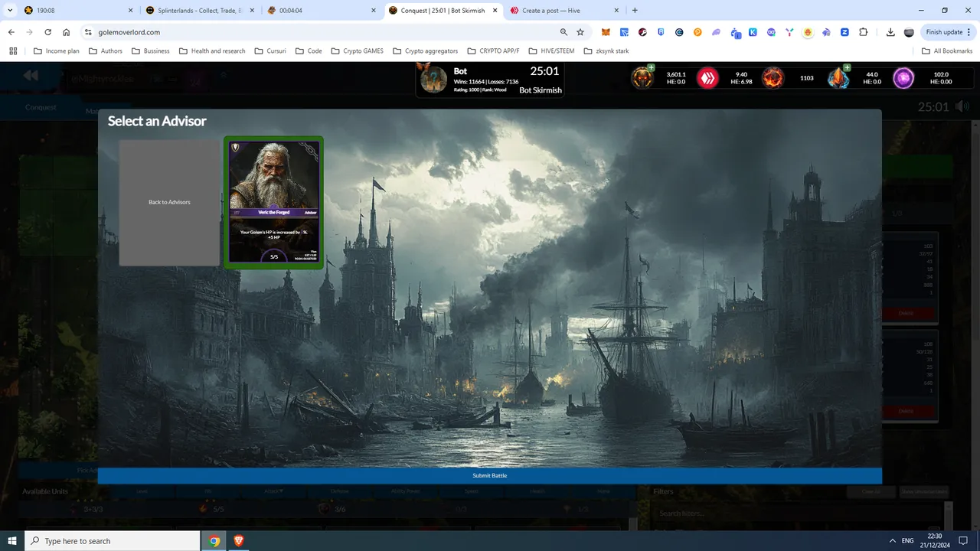This screenshot has width=980, height=551.
Task: Click the Submit Battle button
Action: (490, 476)
